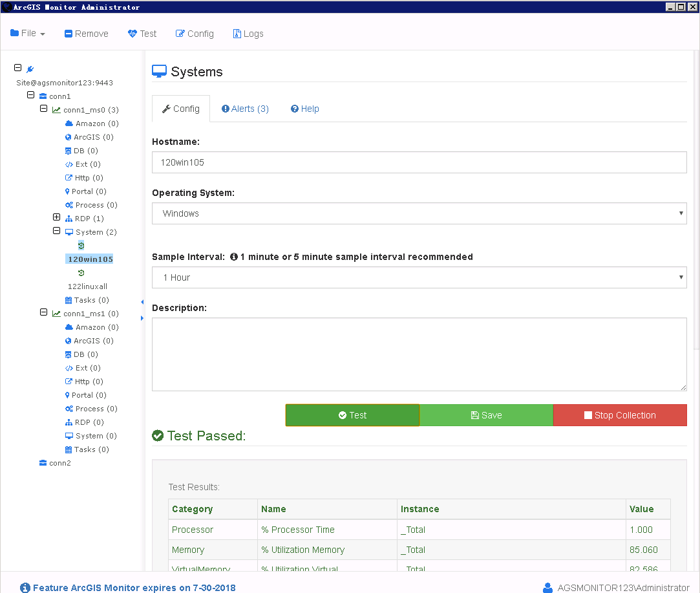
Task: Open the Config toolbar item
Action: pyautogui.click(x=195, y=34)
